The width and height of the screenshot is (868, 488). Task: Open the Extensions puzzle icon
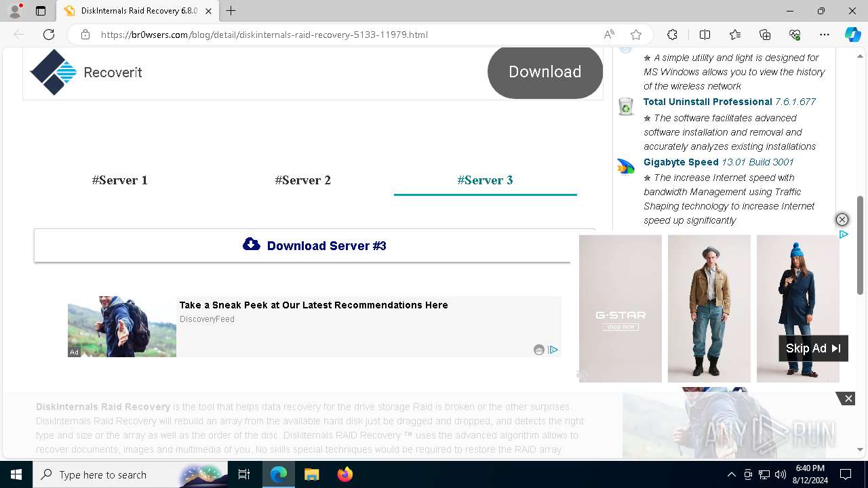click(x=672, y=35)
